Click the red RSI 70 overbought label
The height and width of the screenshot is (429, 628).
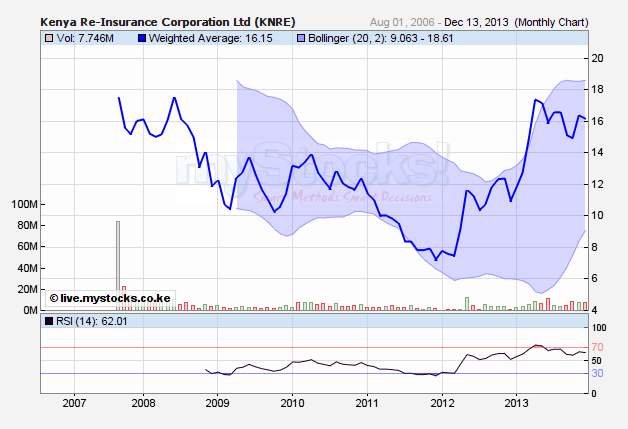[x=596, y=347]
